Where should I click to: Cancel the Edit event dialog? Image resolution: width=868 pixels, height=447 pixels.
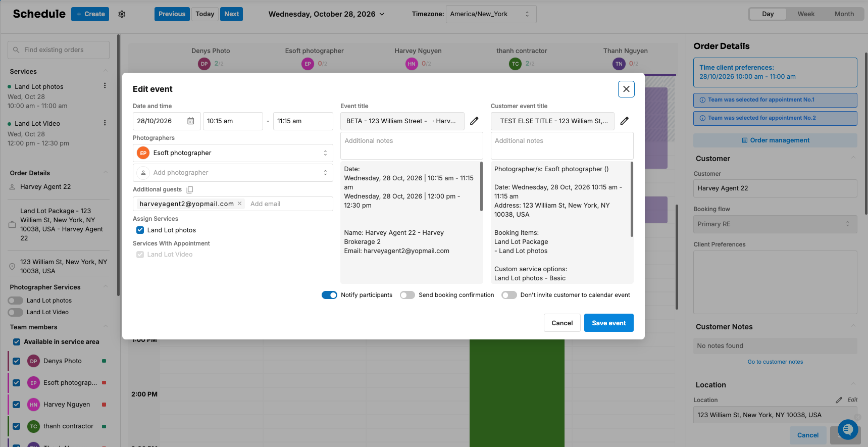(562, 323)
